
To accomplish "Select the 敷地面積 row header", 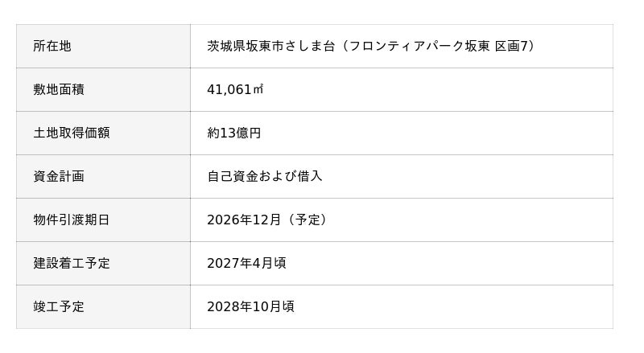I will point(59,90).
